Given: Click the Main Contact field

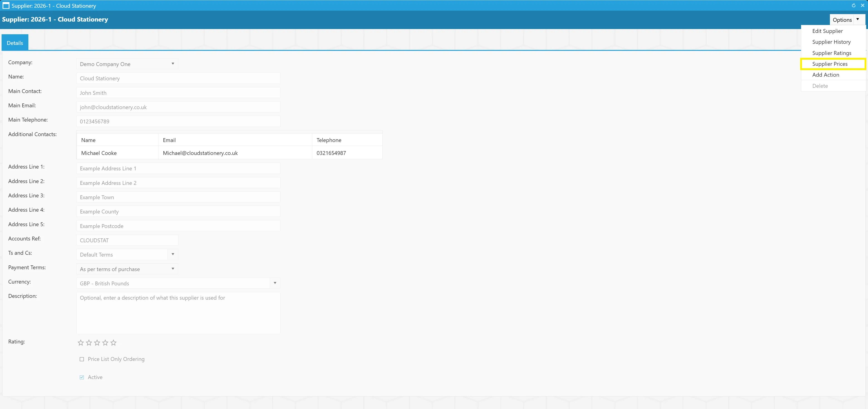Looking at the screenshot, I should [178, 93].
